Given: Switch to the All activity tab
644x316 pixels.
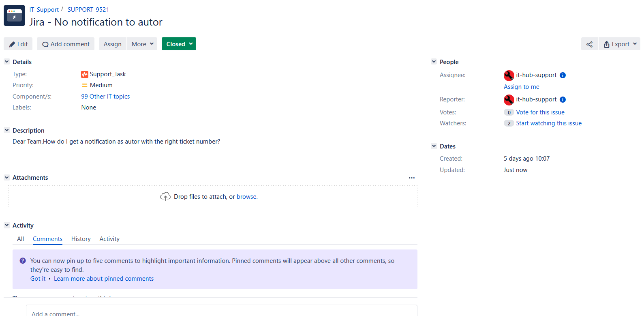Looking at the screenshot, I should pos(20,239).
